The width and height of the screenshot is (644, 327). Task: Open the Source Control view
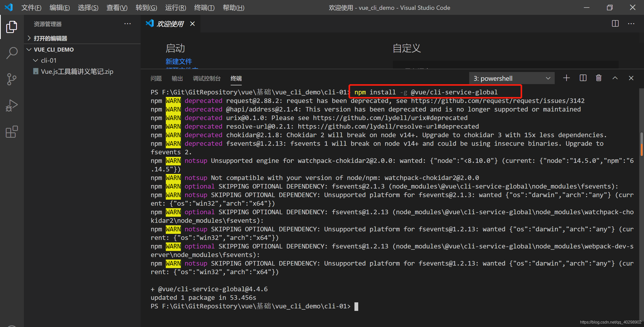(x=12, y=79)
